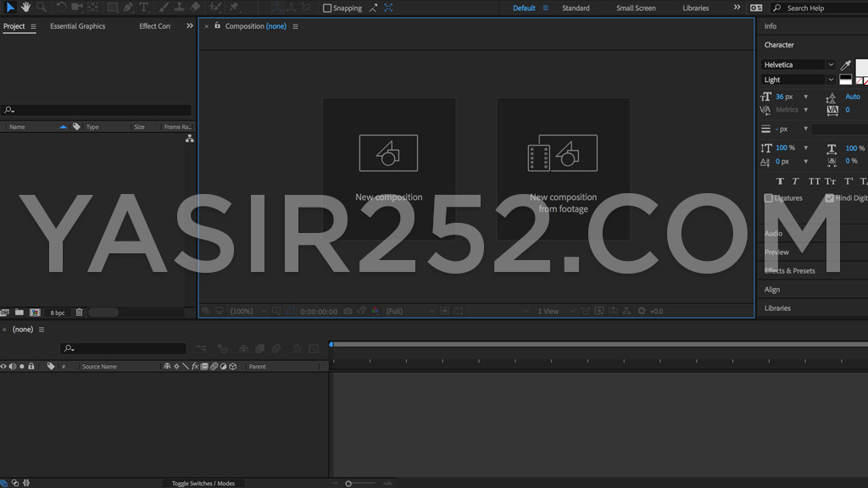Toggle the Ligatures checkbox

click(768, 197)
